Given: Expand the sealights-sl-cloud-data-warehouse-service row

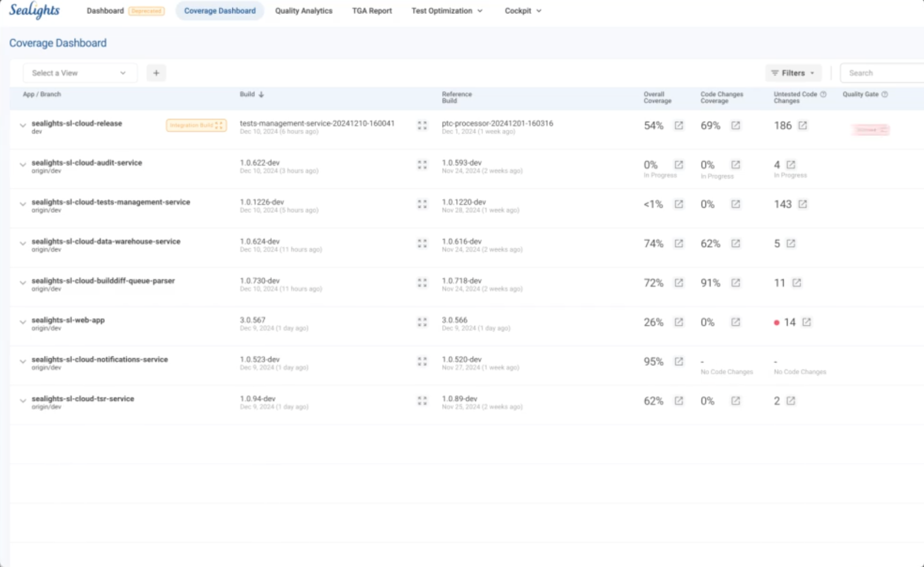Looking at the screenshot, I should (23, 244).
